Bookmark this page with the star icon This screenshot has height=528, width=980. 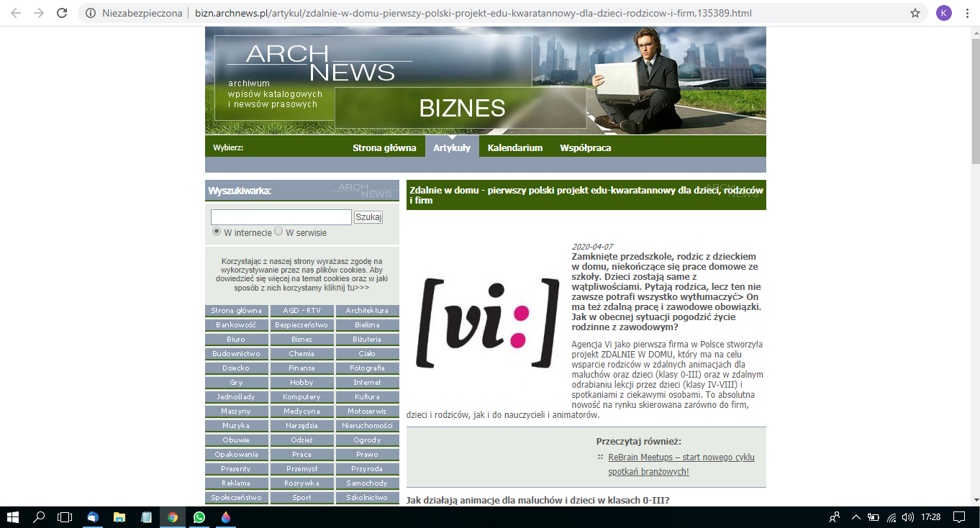915,13
